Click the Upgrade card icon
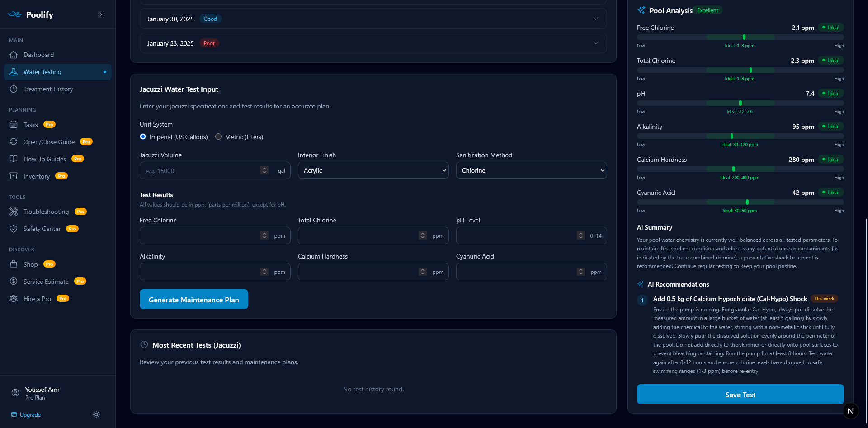 coord(14,414)
